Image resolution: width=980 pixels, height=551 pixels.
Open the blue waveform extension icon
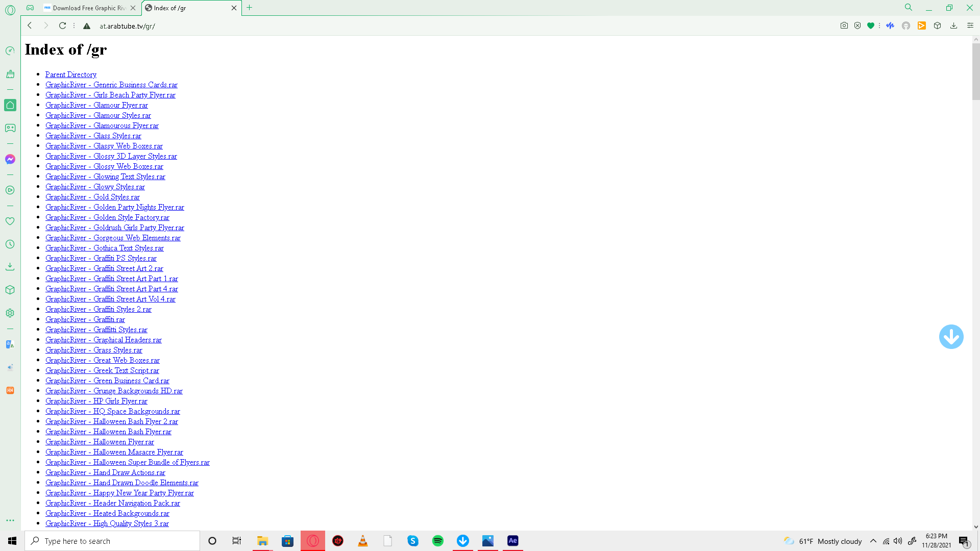890,26
